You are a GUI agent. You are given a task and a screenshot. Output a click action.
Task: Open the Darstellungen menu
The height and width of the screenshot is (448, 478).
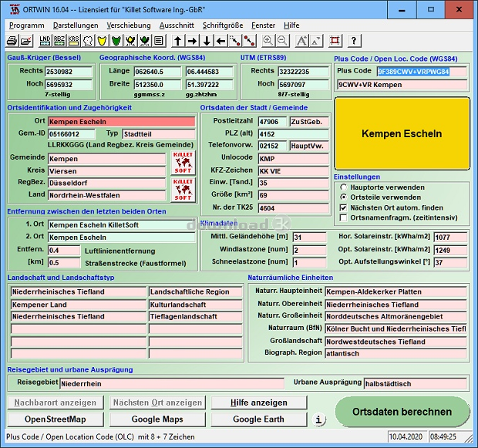[76, 25]
